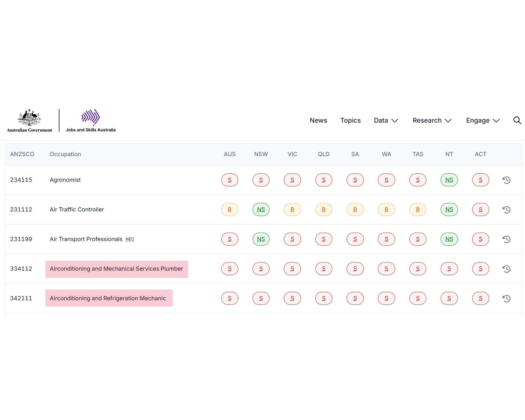Click the NEC abbreviation next to Air Transport Professionals

(x=130, y=239)
